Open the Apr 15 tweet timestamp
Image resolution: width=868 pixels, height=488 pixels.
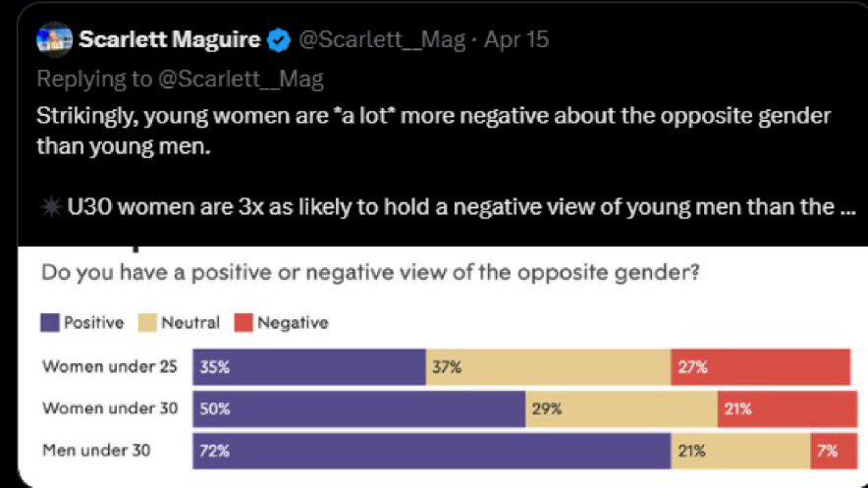click(516, 39)
